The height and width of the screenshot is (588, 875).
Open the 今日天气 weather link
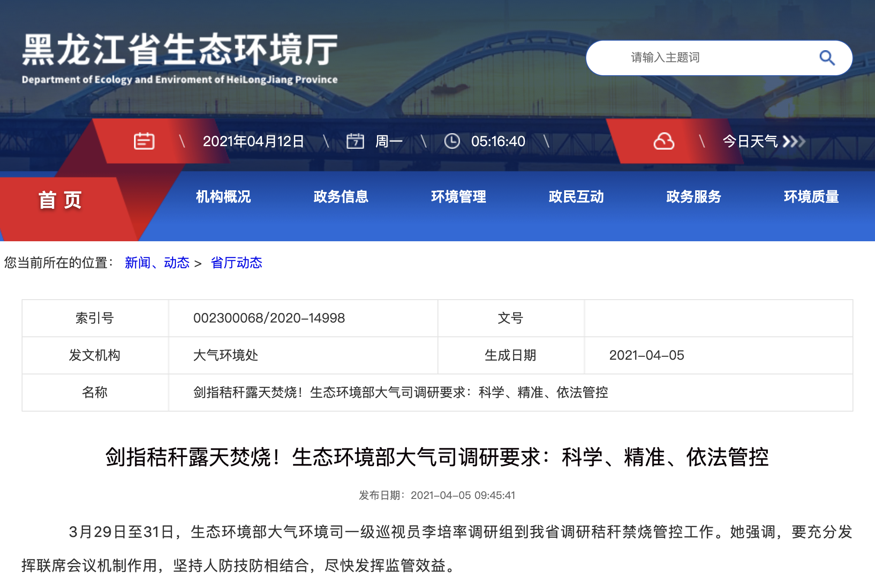coord(750,141)
